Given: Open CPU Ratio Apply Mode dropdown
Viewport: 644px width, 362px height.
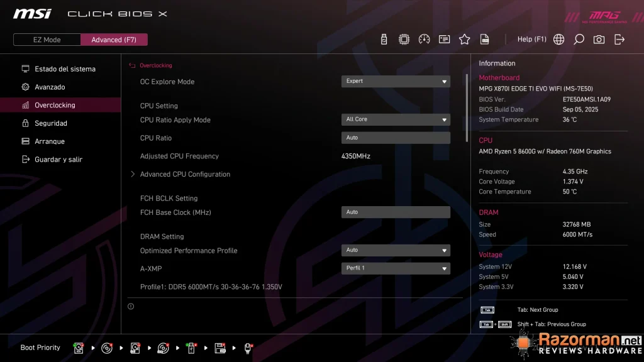Looking at the screenshot, I should click(396, 119).
